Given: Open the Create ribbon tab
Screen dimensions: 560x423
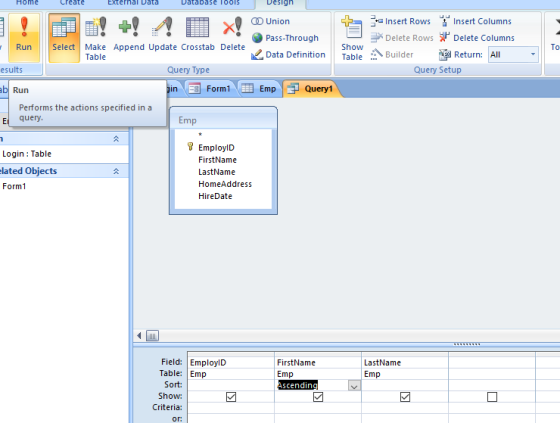Looking at the screenshot, I should click(72, 3).
